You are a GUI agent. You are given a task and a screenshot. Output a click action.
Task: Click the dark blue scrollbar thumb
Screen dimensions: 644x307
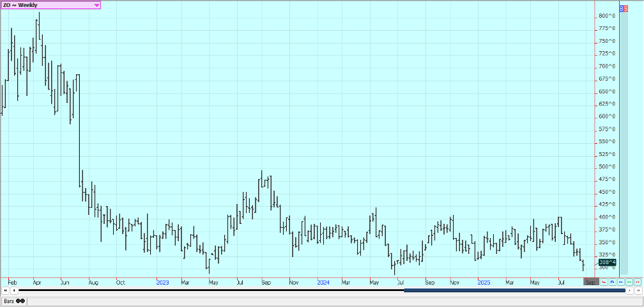coord(515,290)
